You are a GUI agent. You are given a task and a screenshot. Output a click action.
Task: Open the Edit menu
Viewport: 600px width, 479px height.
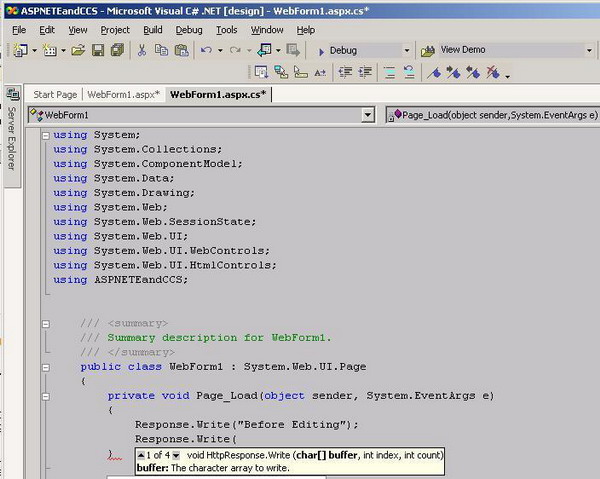point(47,30)
